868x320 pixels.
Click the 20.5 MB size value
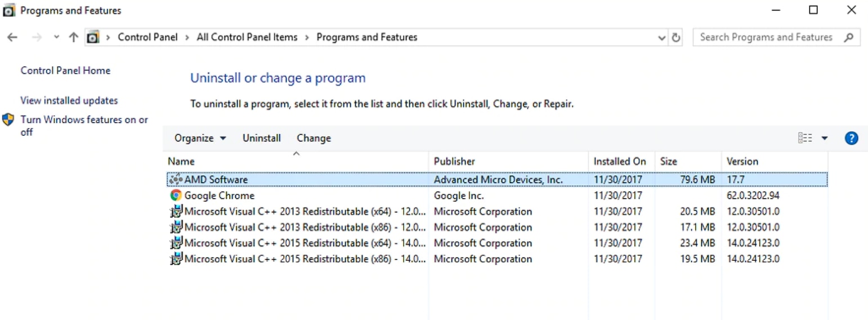(697, 211)
